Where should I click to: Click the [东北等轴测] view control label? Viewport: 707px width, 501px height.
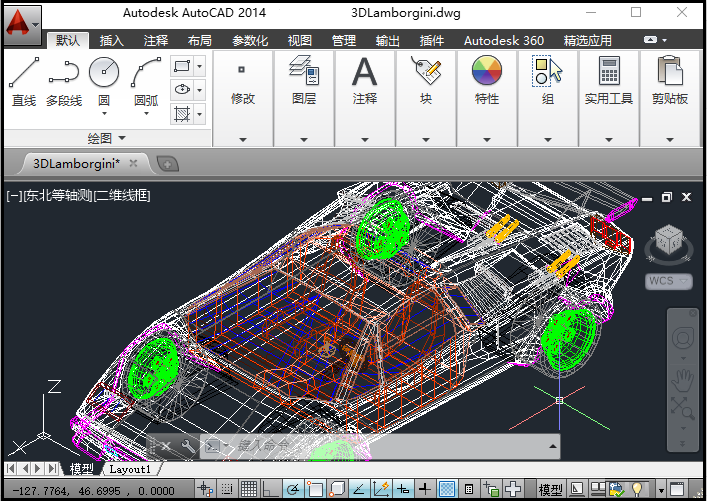[x=58, y=195]
